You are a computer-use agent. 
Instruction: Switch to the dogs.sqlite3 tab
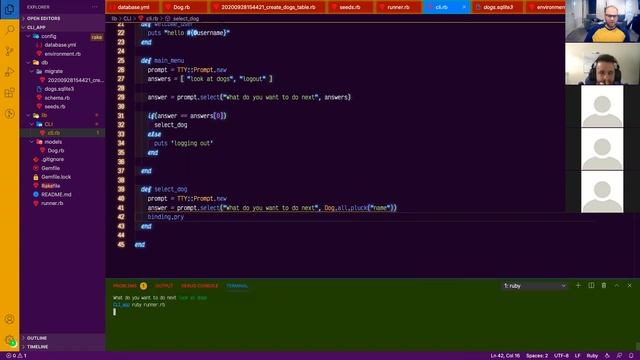pos(498,7)
